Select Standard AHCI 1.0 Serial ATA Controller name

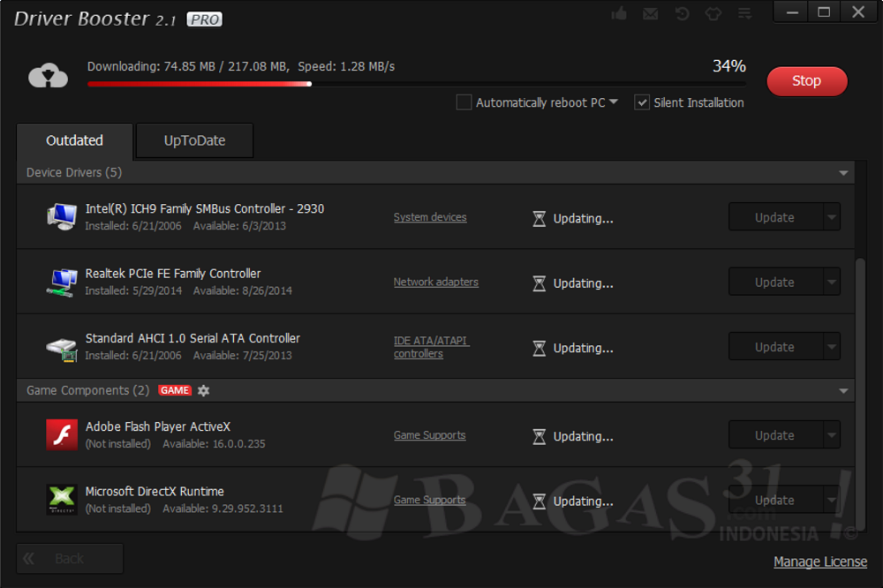pyautogui.click(x=192, y=338)
